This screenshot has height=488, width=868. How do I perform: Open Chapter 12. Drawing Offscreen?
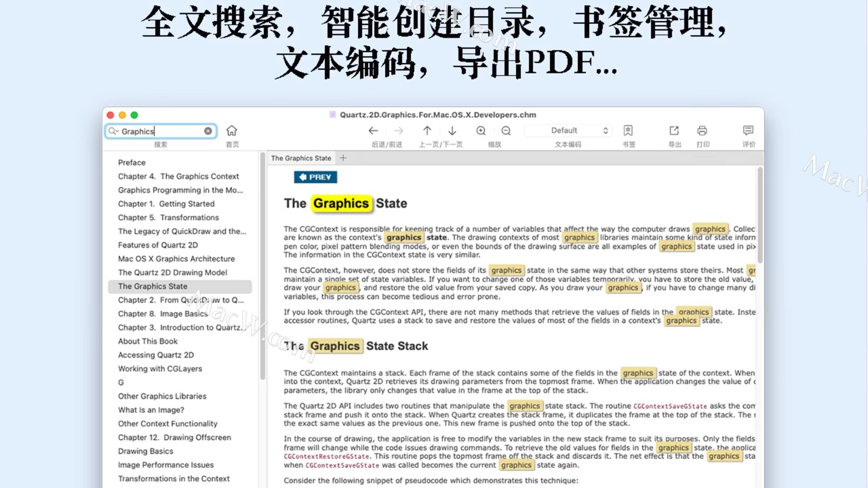coord(175,437)
